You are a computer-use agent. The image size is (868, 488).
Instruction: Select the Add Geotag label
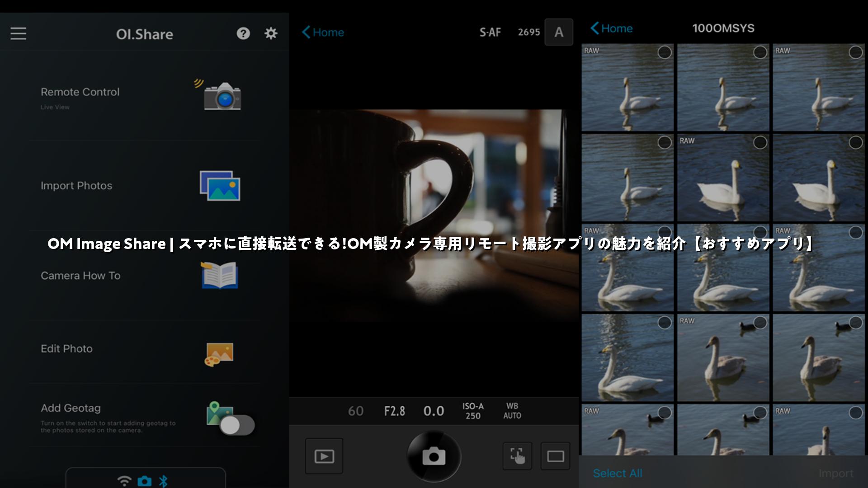[71, 408]
